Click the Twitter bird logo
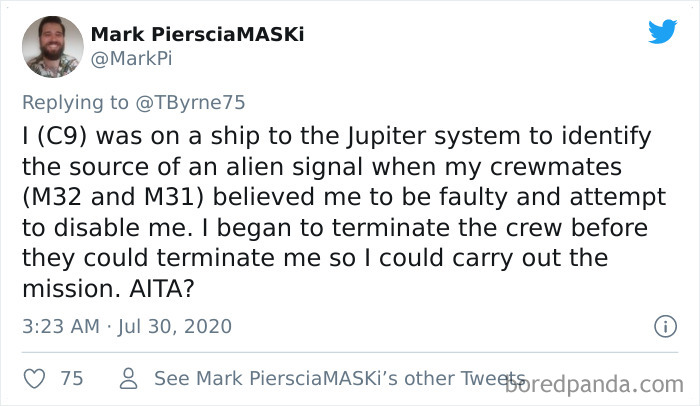 (661, 32)
